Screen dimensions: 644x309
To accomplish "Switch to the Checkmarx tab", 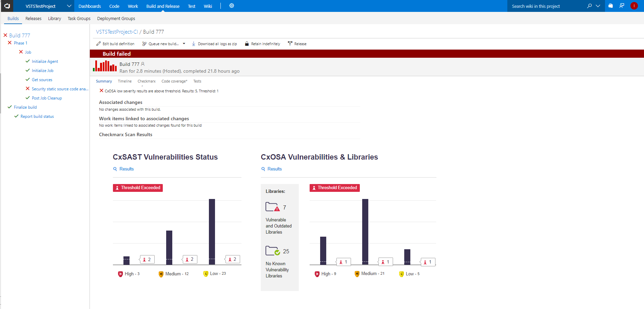I will click(146, 81).
